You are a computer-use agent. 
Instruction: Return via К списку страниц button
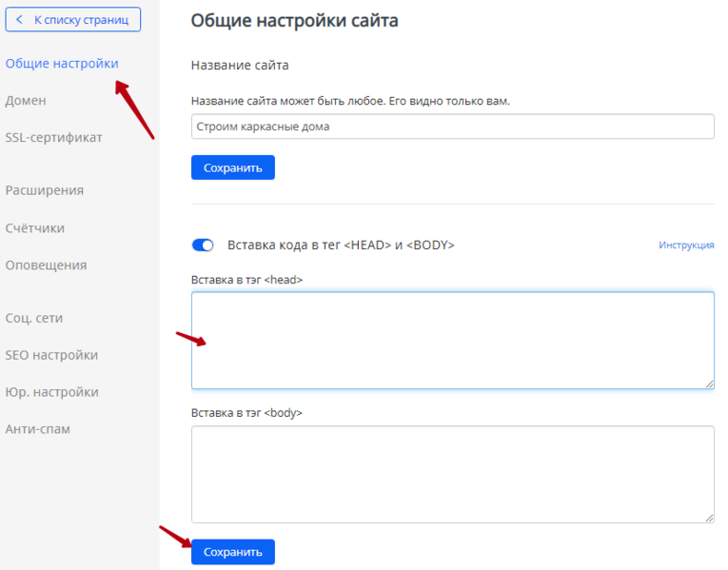[73, 19]
